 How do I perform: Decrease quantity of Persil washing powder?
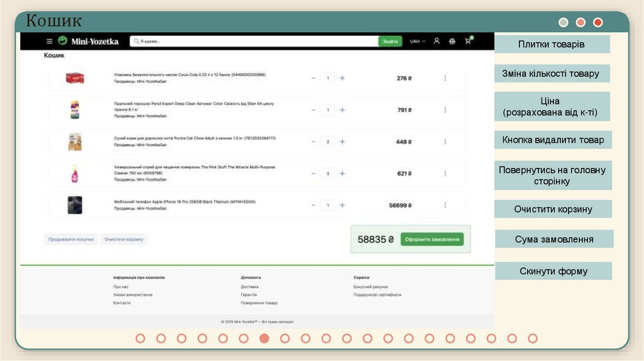[313, 110]
